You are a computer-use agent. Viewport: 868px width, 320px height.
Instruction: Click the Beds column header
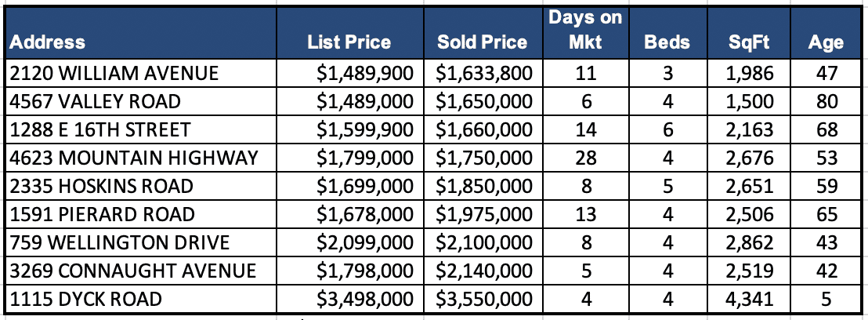click(667, 42)
